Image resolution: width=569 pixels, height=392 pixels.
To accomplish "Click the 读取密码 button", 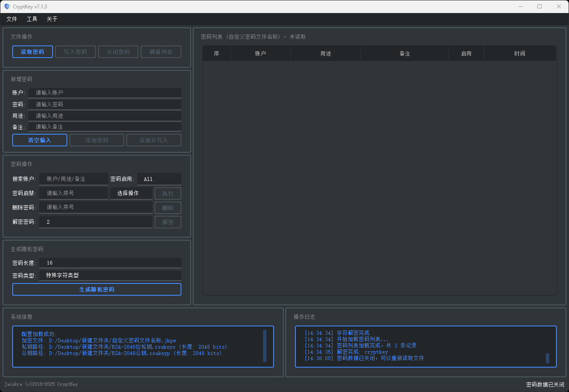I will 32,52.
